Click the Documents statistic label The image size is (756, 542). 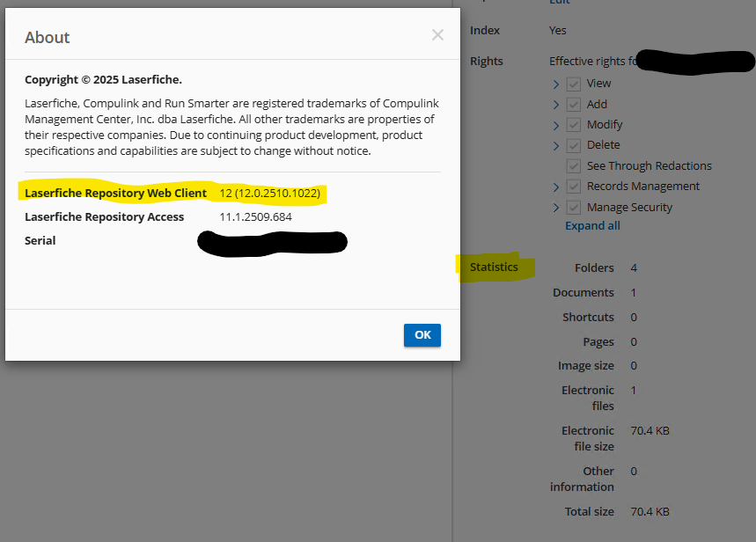click(584, 293)
